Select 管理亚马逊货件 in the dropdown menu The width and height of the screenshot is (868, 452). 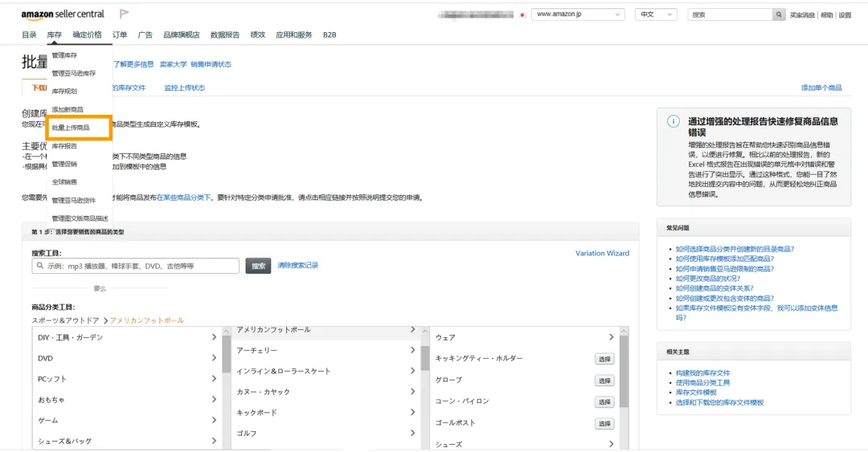74,200
